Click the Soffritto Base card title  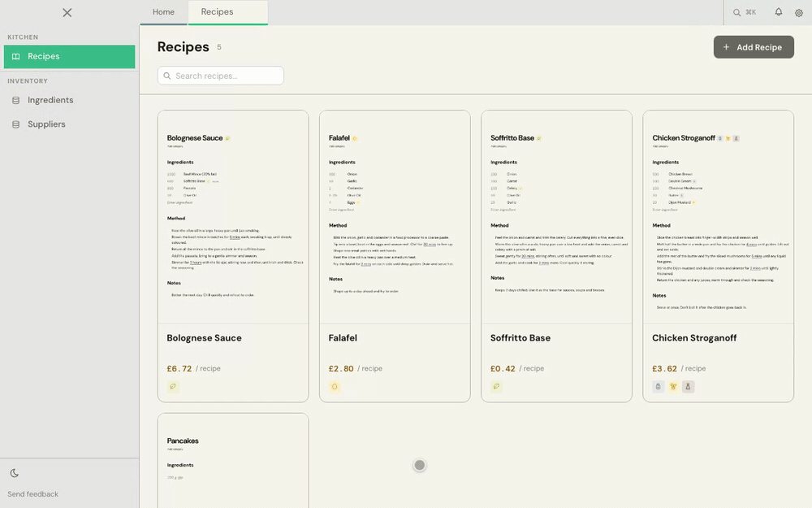pos(520,338)
